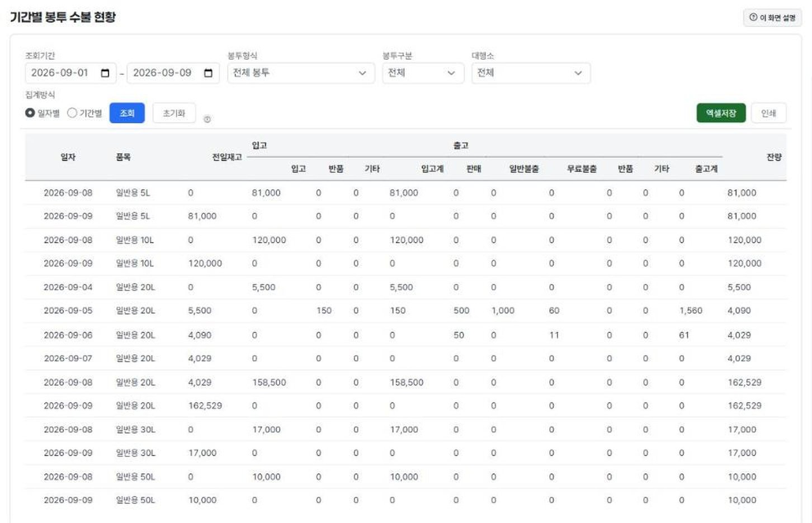Click the 판매 value 500

click(461, 311)
